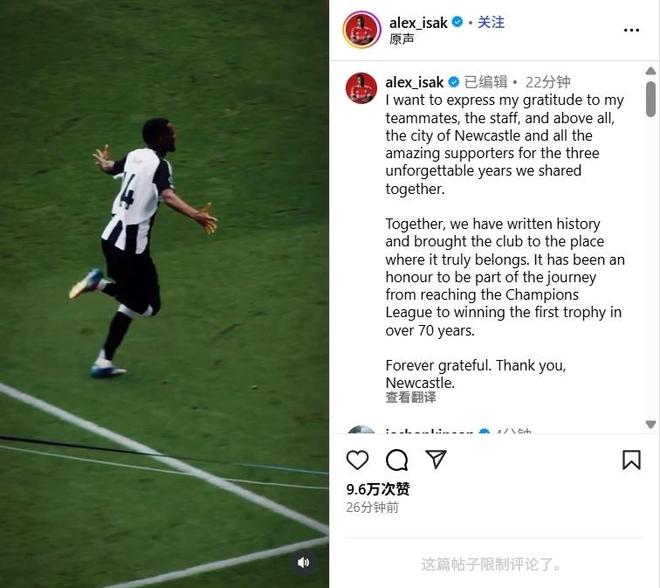Open alex_isak username link in header
The width and height of the screenshot is (660, 588).
click(418, 23)
